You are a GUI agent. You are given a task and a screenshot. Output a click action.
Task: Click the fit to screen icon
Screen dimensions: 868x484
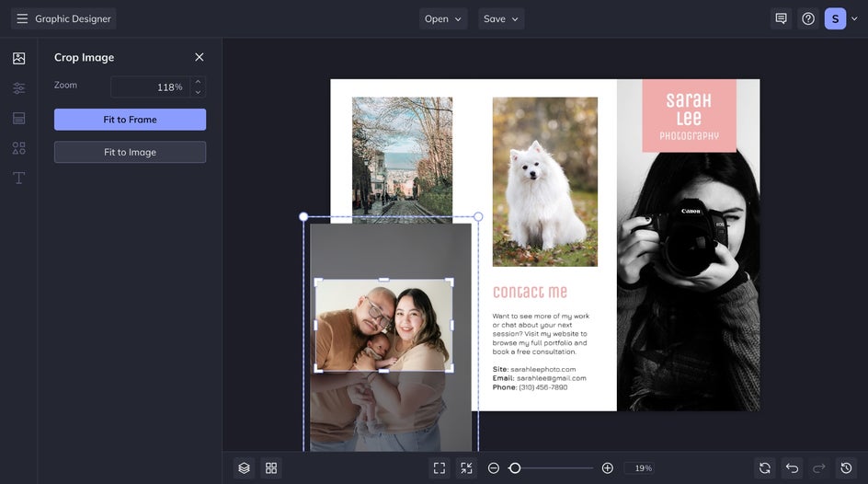click(440, 468)
